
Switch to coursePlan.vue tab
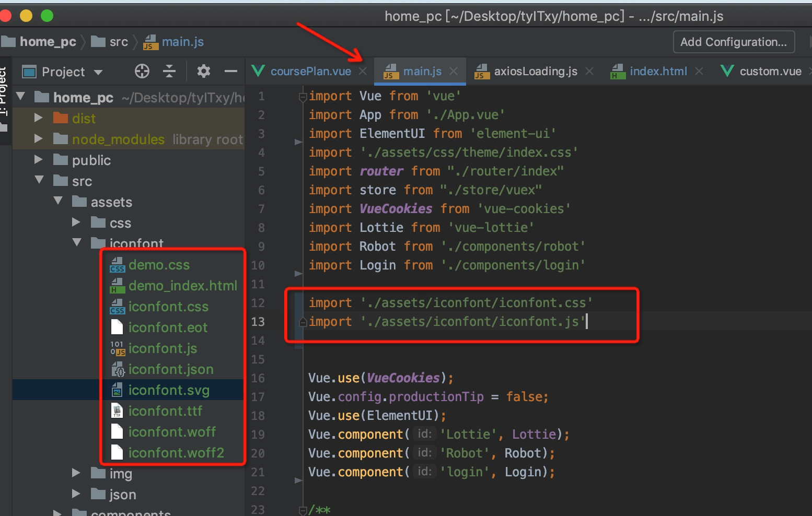310,71
